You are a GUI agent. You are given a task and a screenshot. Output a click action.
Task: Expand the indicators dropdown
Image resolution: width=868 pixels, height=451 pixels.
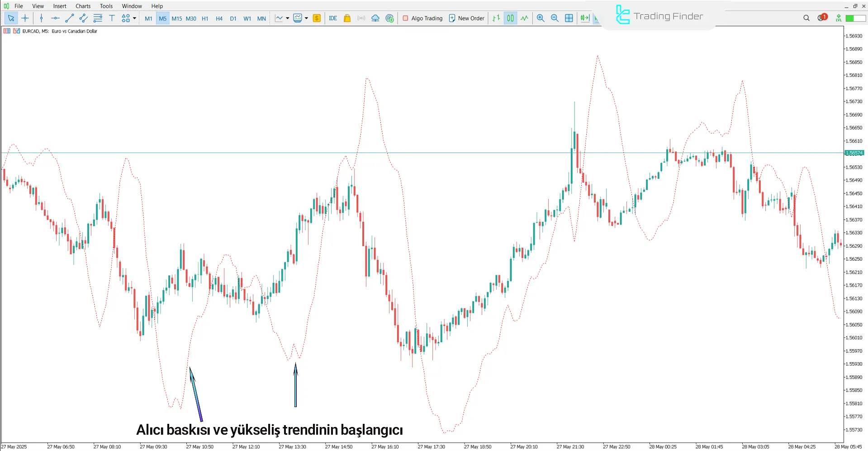coord(306,18)
